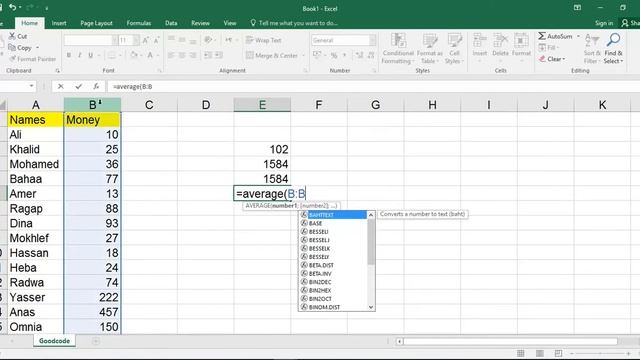Screen dimensions: 640x360
Task: Select the Format Painter brush
Action: (x=13, y=59)
